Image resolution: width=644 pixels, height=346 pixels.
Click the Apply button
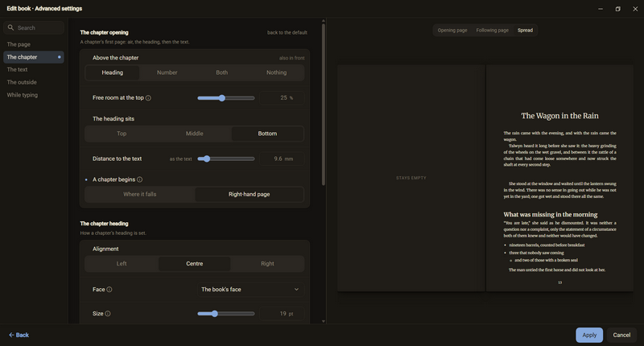tap(589, 335)
